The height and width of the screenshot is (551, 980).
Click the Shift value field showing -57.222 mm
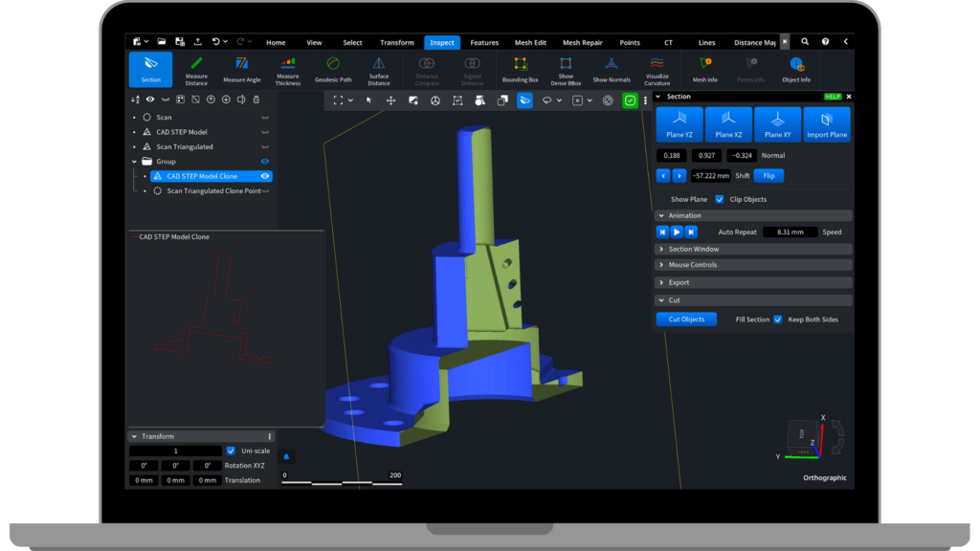710,176
